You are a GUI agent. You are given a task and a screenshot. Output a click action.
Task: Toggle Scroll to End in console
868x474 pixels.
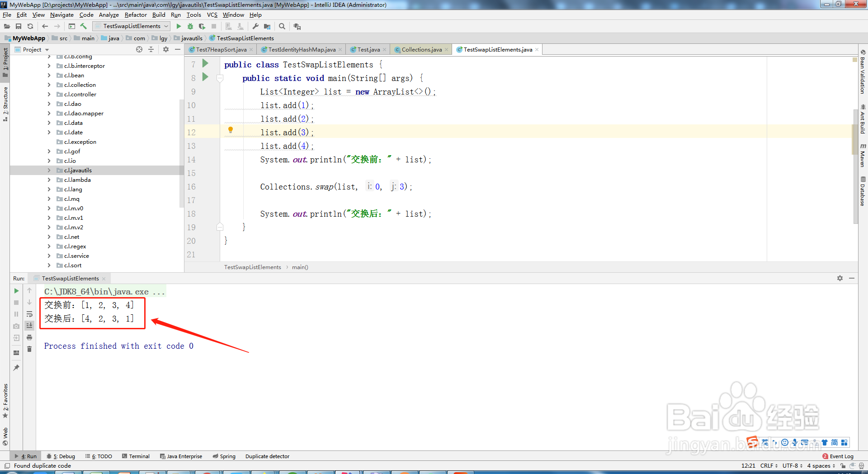tap(29, 326)
